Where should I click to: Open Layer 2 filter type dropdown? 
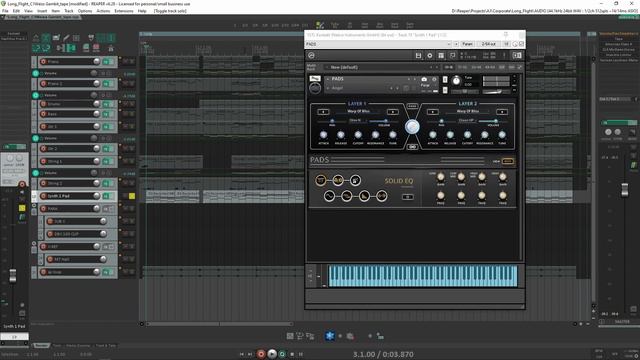(466, 120)
